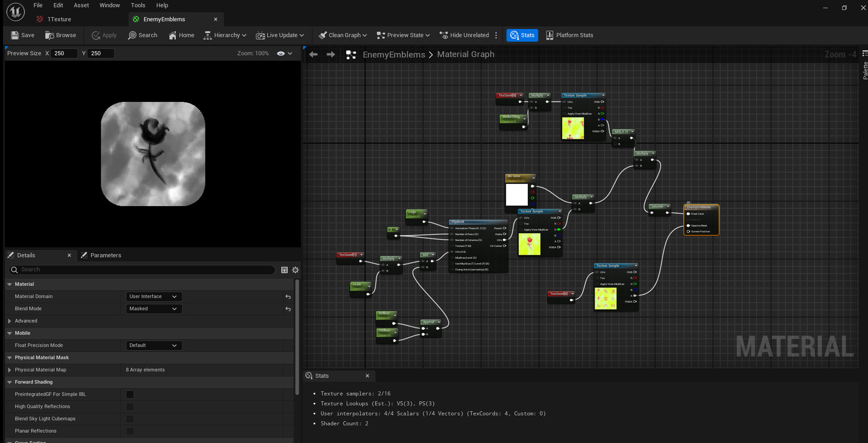Open the Window menu
The width and height of the screenshot is (868, 443).
tap(110, 5)
